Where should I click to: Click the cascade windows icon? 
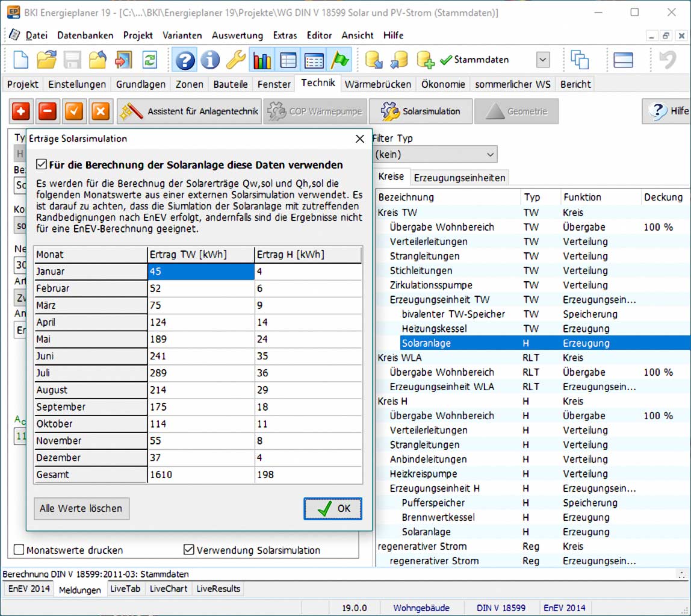579,60
